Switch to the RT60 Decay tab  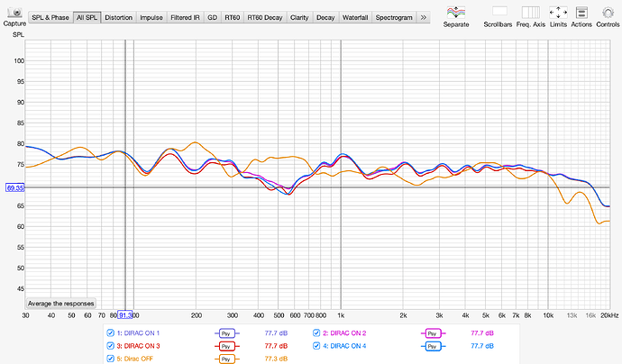tap(265, 17)
